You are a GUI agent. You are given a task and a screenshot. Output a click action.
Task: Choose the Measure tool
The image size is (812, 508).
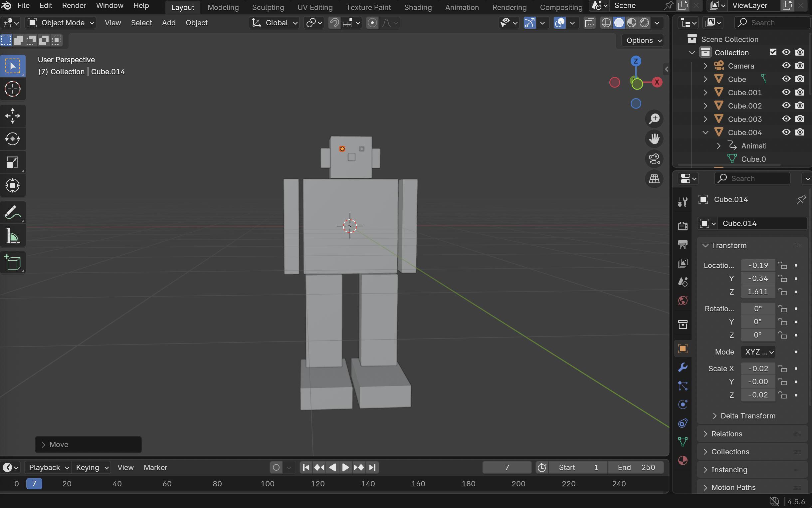[12, 235]
